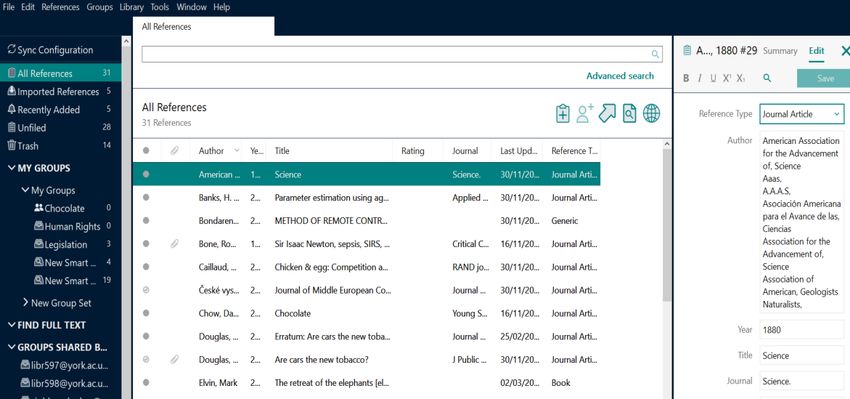Image resolution: width=850 pixels, height=399 pixels.
Task: Open the Reference Type dropdown
Action: click(802, 114)
